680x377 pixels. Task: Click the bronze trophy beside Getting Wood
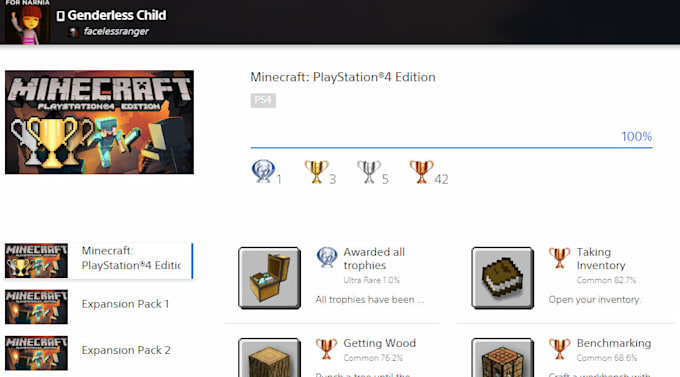point(326,349)
